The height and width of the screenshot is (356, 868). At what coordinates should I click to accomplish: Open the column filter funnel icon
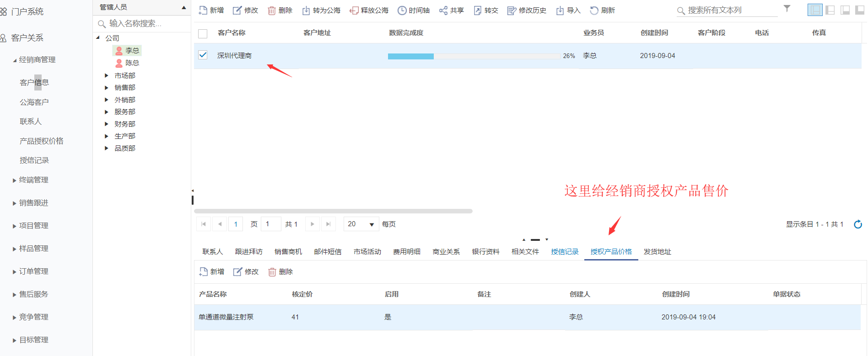[787, 9]
